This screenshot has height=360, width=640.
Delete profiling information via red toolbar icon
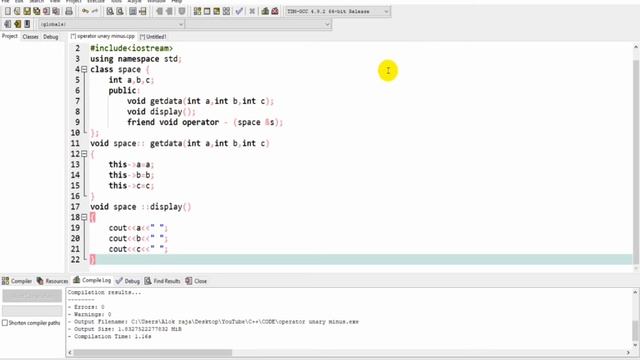coord(275,11)
